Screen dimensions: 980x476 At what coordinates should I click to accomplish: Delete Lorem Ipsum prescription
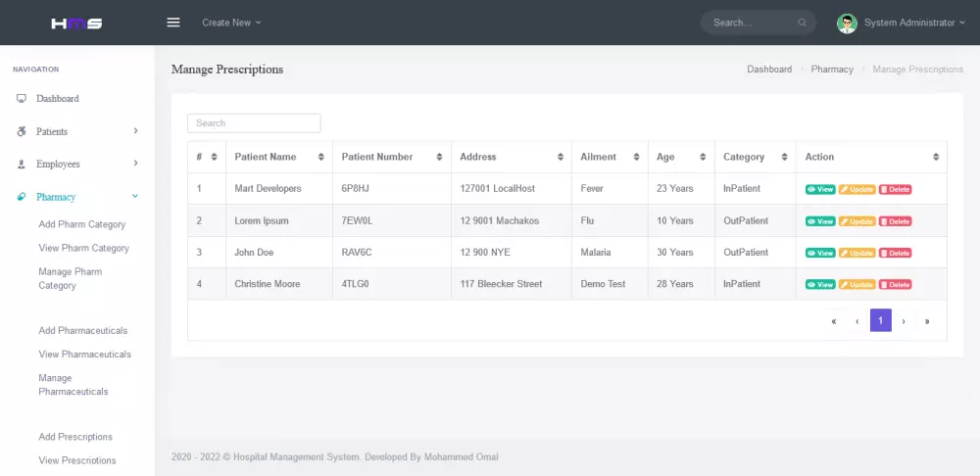pos(895,221)
